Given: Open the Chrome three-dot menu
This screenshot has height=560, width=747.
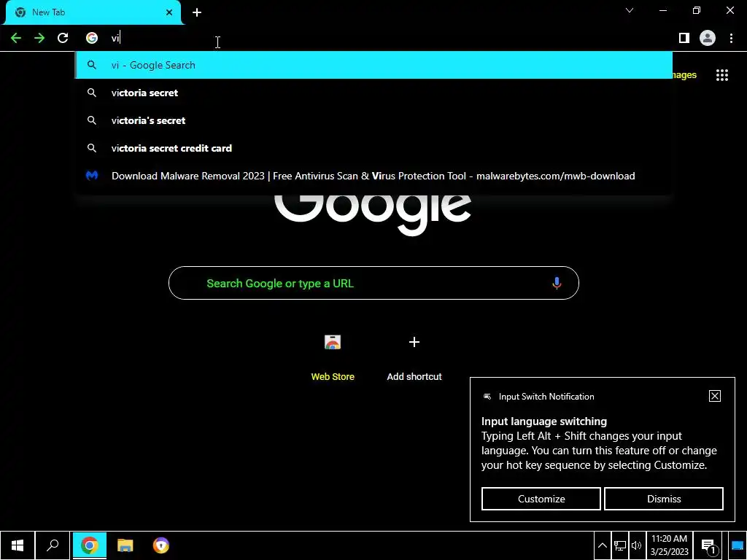Looking at the screenshot, I should (731, 38).
